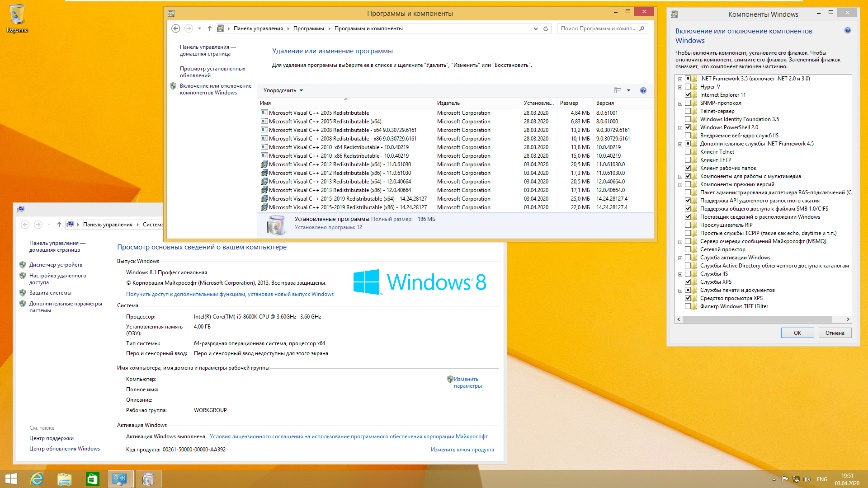Toggle Службы XPS checkbox

coord(688,282)
